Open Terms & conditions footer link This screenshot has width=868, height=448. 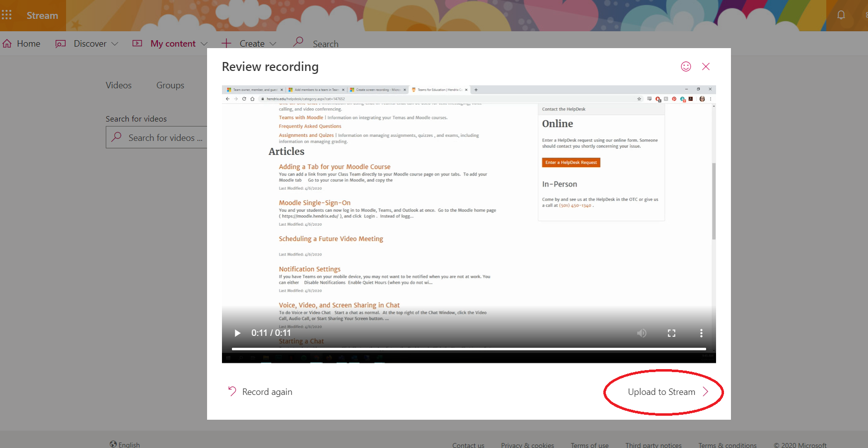pos(727,445)
